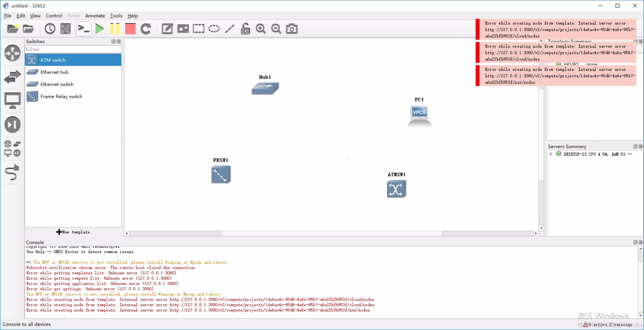644x330 pixels.
Task: Click the New template button
Action: [x=73, y=232]
